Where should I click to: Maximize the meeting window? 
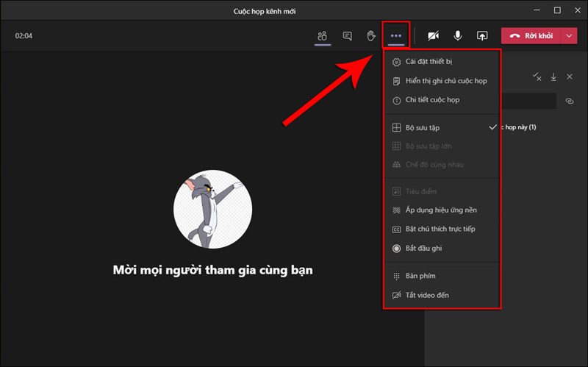(x=557, y=10)
